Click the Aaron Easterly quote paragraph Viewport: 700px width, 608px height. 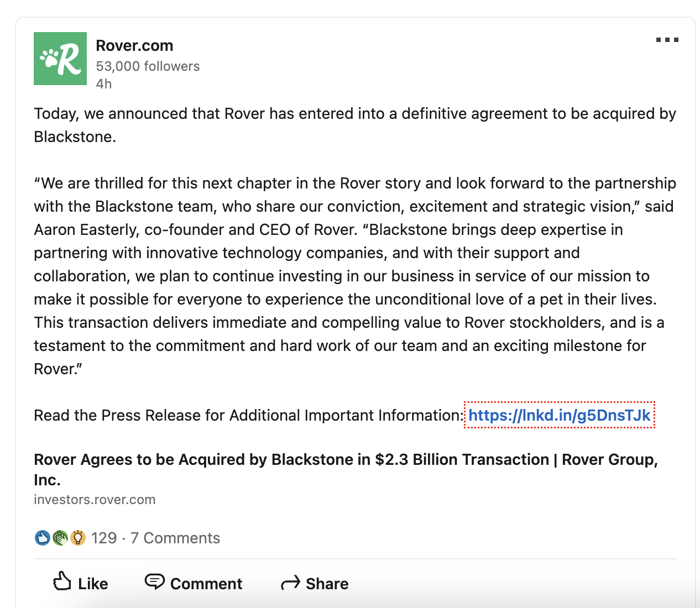tap(354, 276)
